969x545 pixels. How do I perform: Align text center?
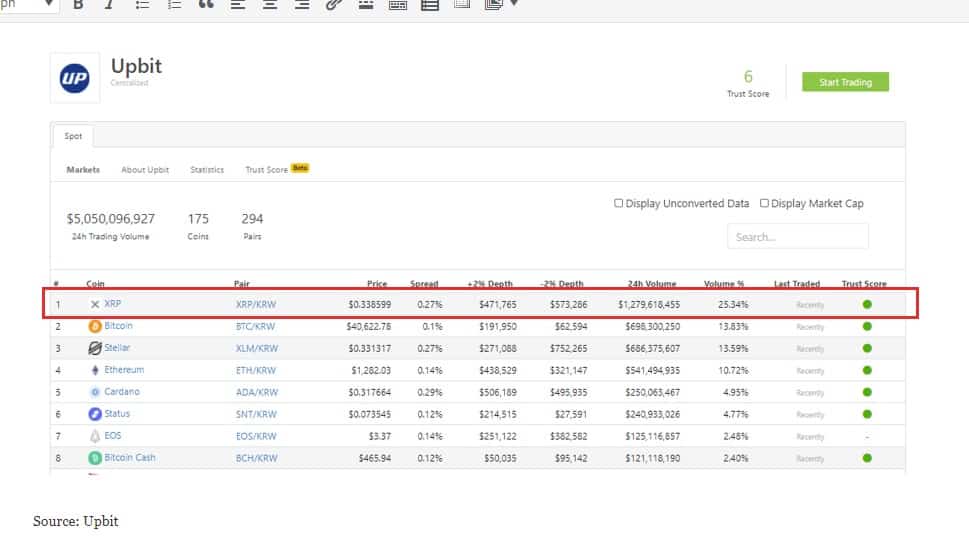coord(270,5)
